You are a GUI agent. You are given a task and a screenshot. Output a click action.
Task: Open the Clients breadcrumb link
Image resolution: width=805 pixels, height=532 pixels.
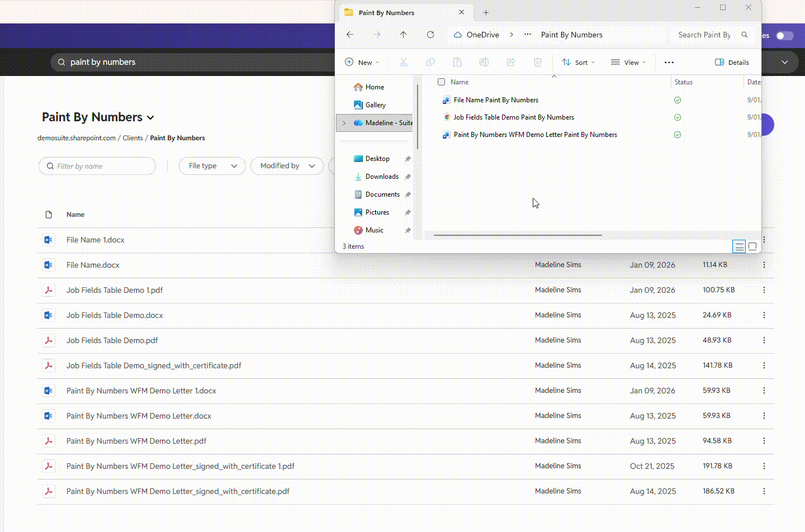coord(132,138)
